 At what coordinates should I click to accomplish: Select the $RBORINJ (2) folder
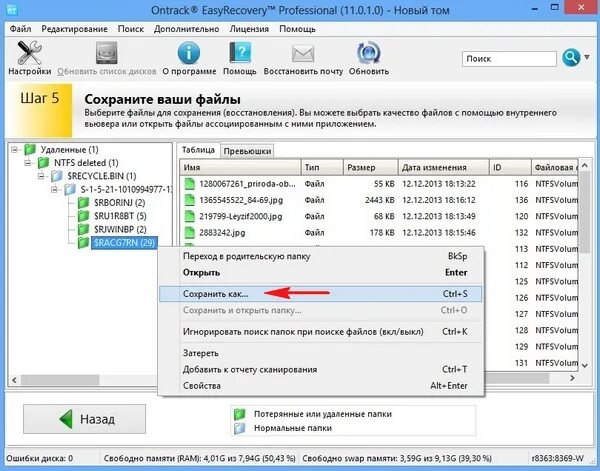click(x=119, y=203)
